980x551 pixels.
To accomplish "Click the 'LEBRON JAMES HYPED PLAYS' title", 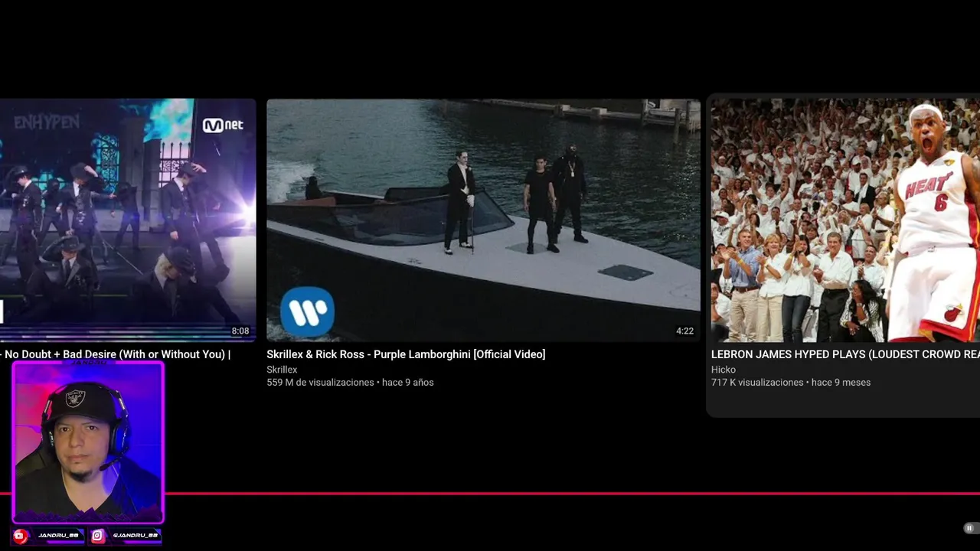I will pyautogui.click(x=845, y=354).
